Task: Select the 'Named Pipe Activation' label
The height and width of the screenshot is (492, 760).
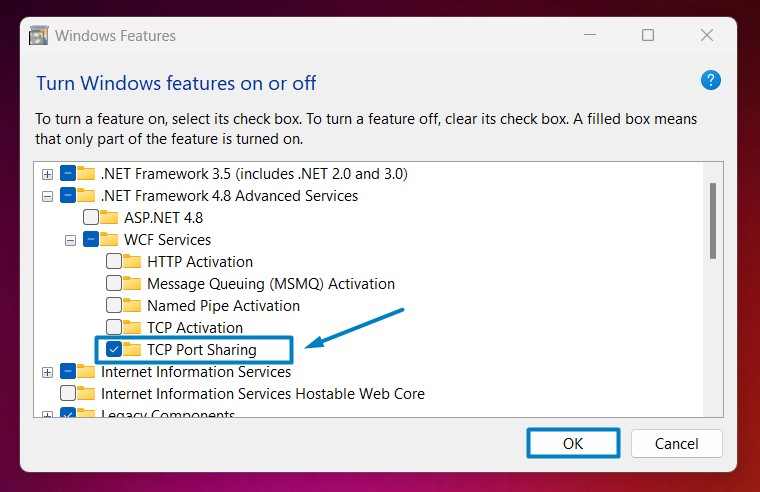Action: tap(223, 306)
